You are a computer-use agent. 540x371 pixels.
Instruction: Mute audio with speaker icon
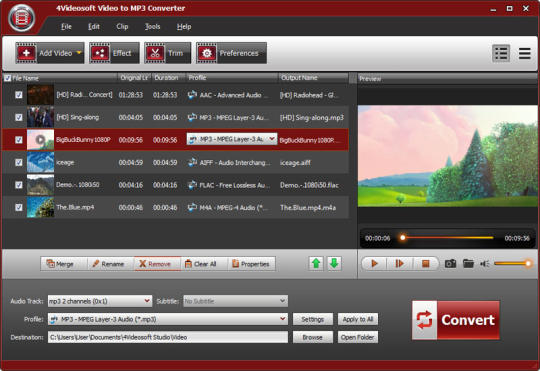[x=485, y=264]
